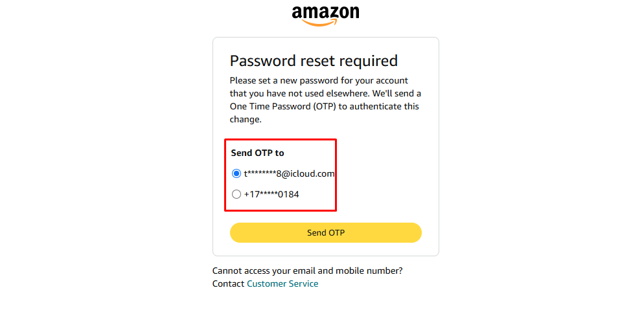Select the iCloud email radio button
Image resolution: width=644 pixels, height=321 pixels.
(x=236, y=173)
